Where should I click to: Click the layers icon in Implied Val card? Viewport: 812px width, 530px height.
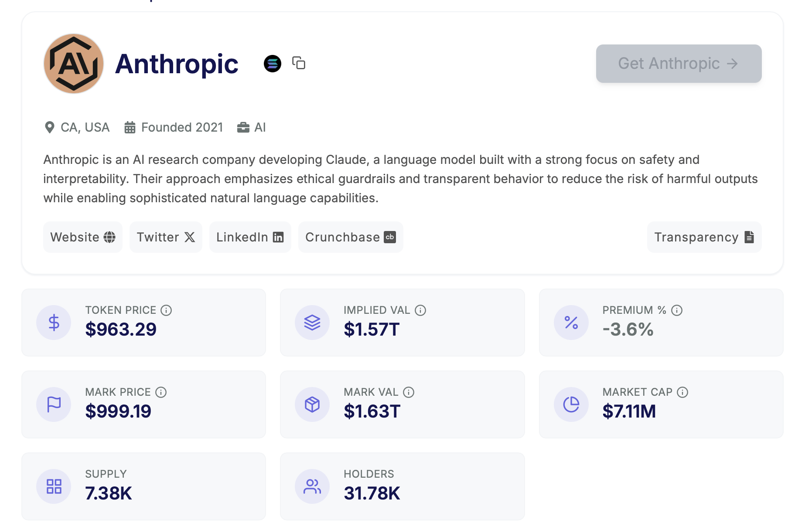(312, 323)
